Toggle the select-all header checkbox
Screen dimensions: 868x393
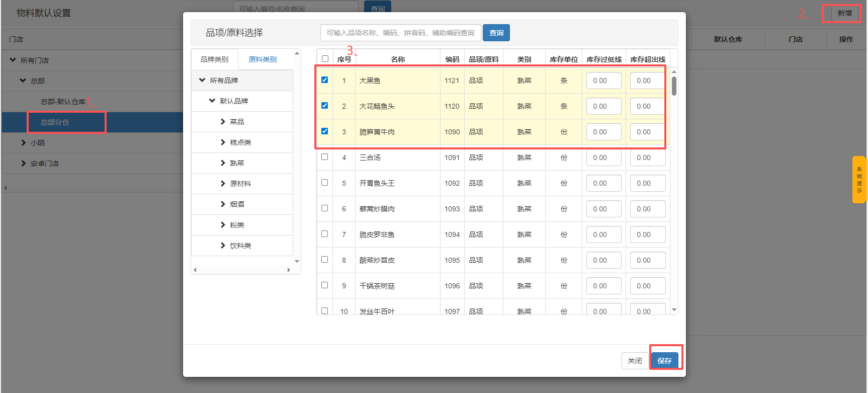[x=325, y=59]
